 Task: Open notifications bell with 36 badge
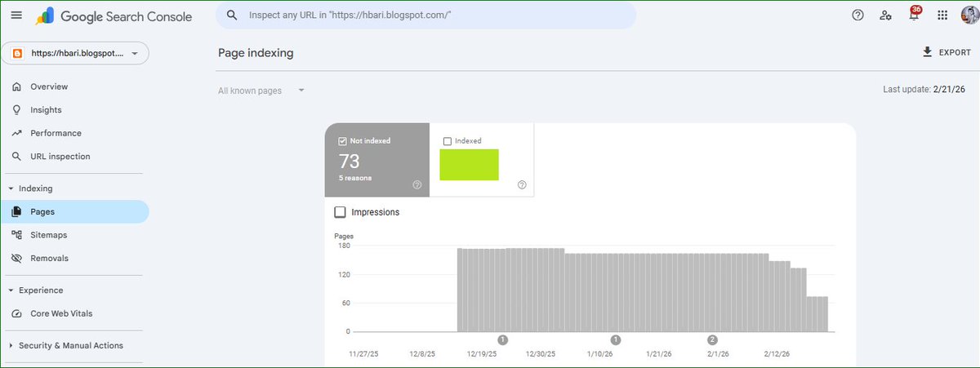914,15
